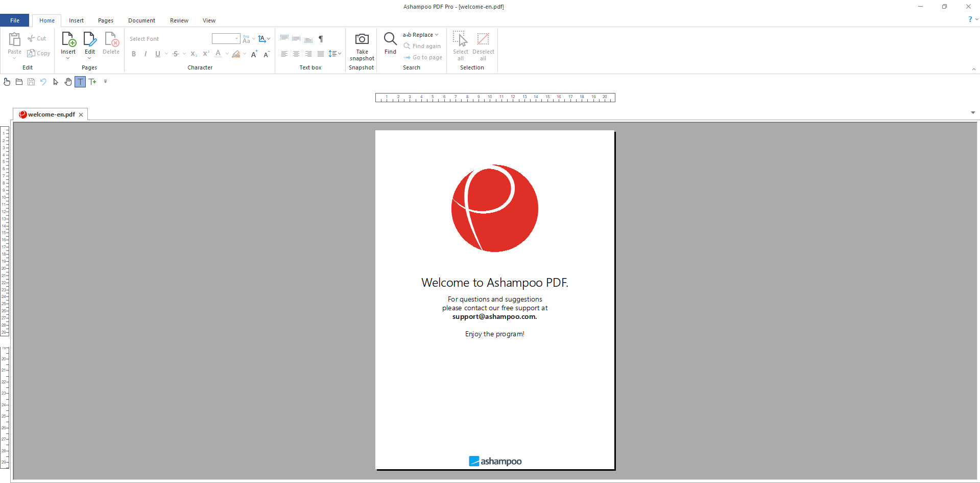Open the Review ribbon tab

(x=179, y=20)
